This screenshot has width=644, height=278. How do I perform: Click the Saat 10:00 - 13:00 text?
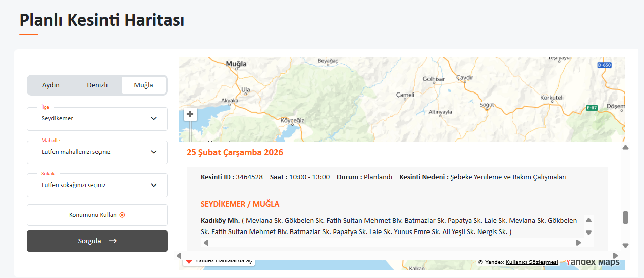[x=300, y=177]
